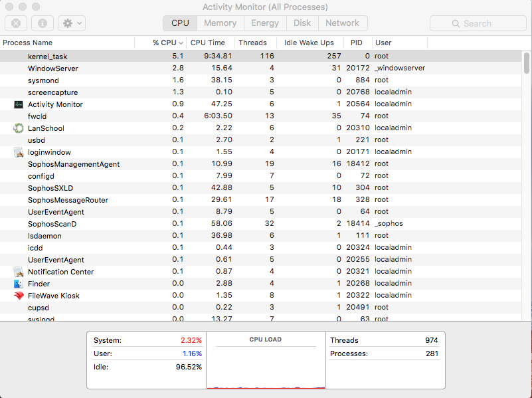Click the Idle 96.52% value
This screenshot has height=398, width=532.
(x=189, y=367)
